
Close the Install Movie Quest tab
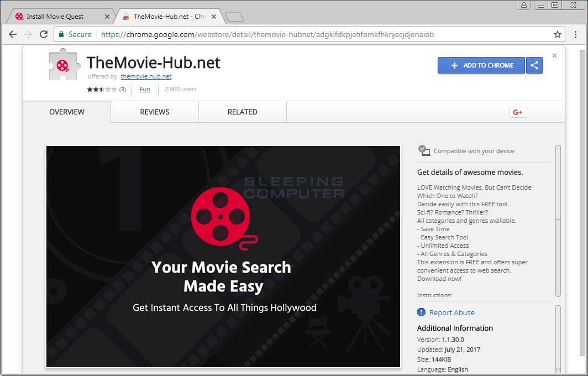(x=107, y=17)
